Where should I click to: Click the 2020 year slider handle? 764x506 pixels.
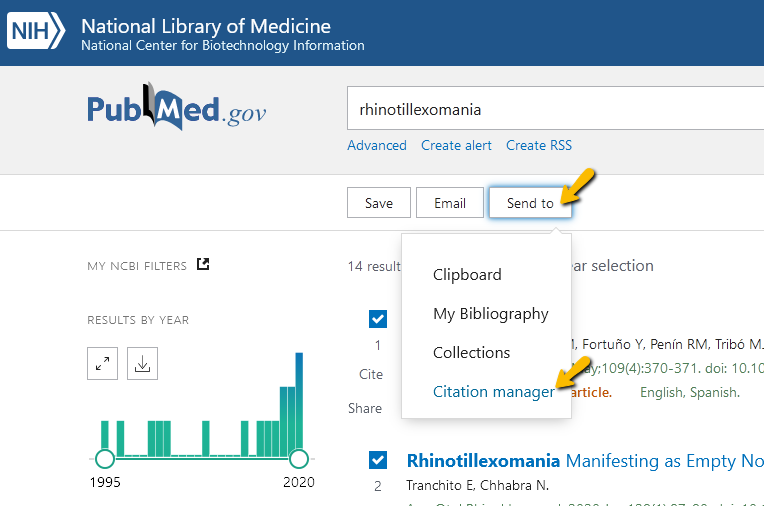coord(298,459)
